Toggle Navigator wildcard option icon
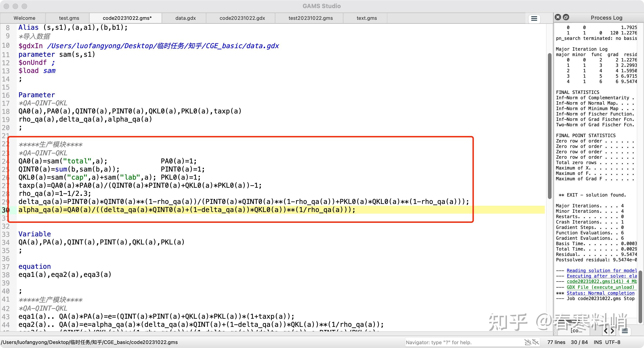The image size is (644, 348). pyautogui.click(x=536, y=342)
